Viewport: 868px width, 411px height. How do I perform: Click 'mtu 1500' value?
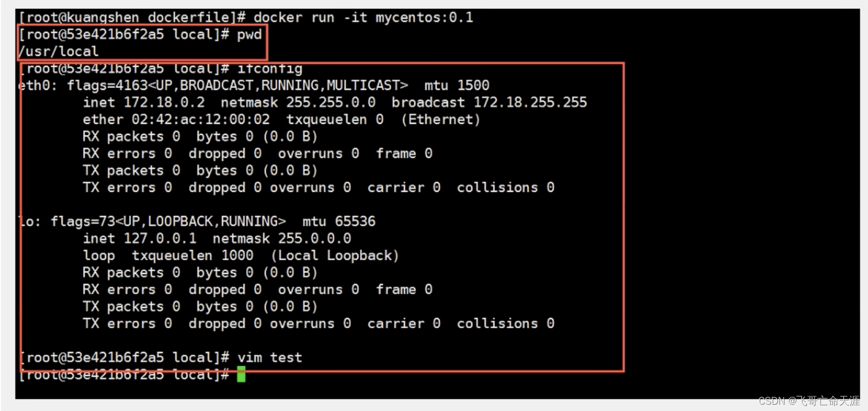pyautogui.click(x=457, y=85)
